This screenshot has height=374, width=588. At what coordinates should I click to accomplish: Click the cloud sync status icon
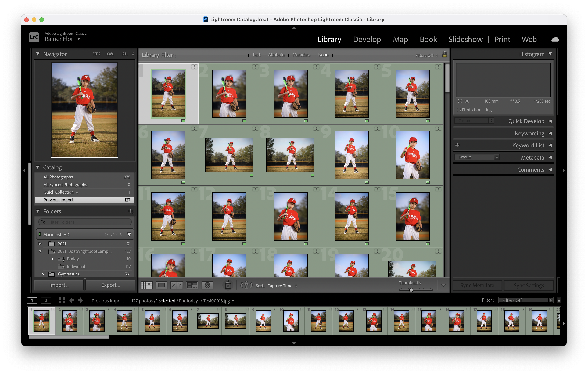pos(555,39)
